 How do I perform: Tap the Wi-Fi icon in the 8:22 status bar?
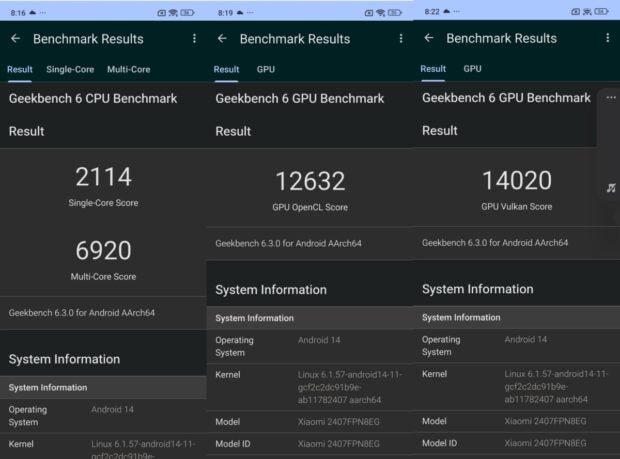click(587, 12)
